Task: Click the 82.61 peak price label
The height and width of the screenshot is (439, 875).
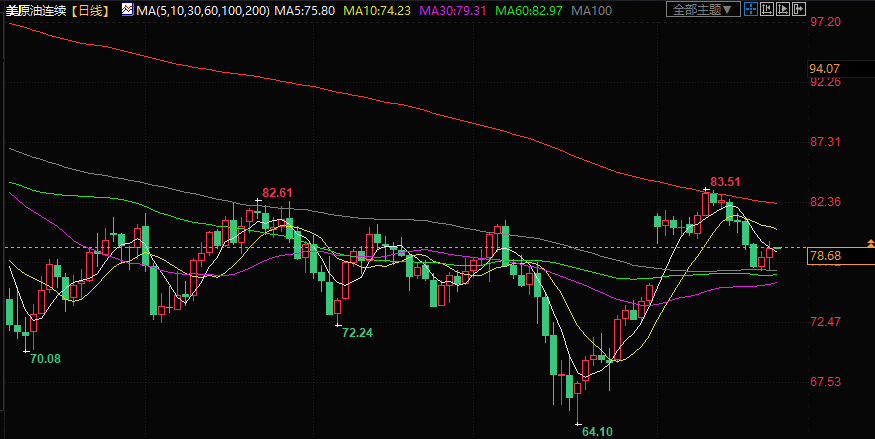Action: (277, 192)
